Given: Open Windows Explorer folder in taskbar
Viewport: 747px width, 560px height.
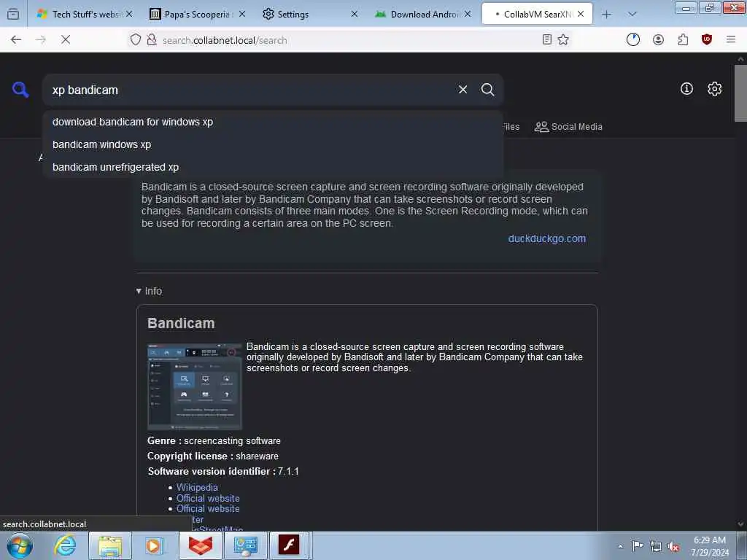Looking at the screenshot, I should point(110,545).
